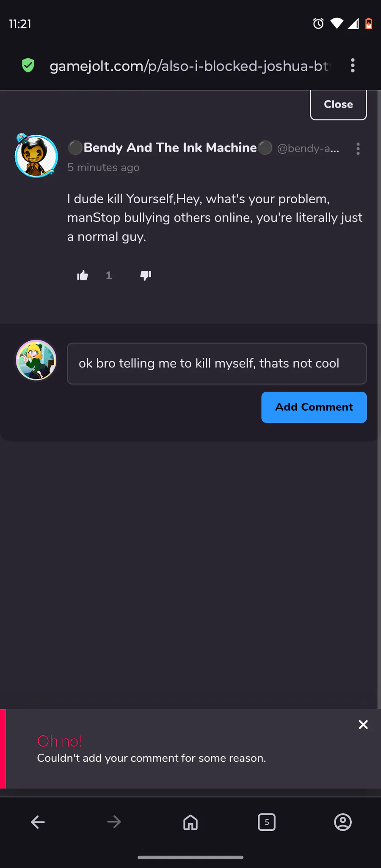Image resolution: width=381 pixels, height=868 pixels.
Task: Dismiss the "Oh no!" error notification
Action: click(363, 724)
